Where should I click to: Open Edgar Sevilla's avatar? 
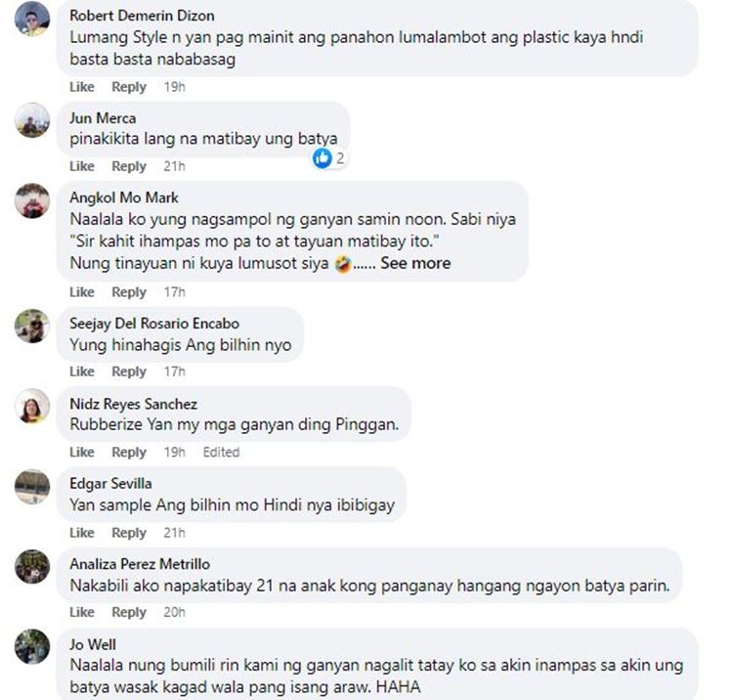(32, 486)
